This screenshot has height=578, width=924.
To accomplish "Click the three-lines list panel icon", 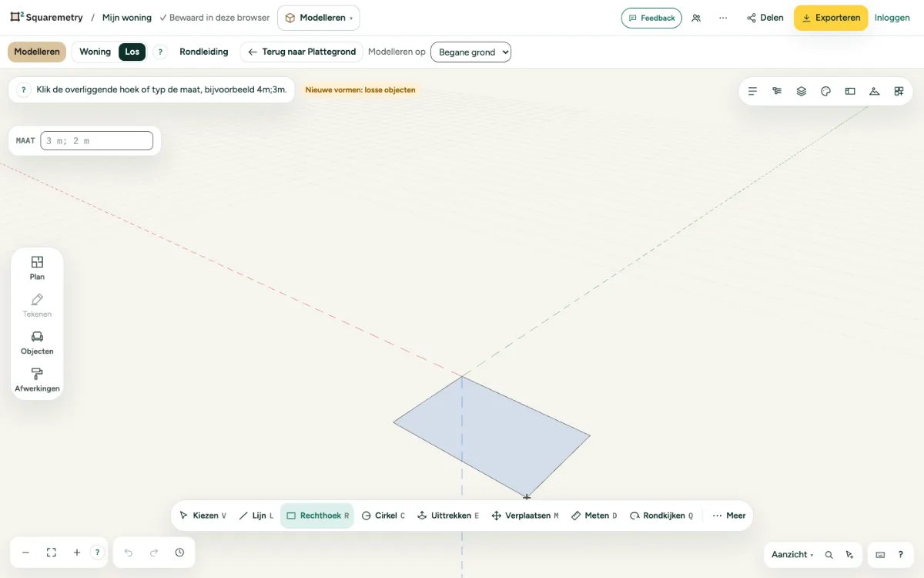I will pos(752,91).
